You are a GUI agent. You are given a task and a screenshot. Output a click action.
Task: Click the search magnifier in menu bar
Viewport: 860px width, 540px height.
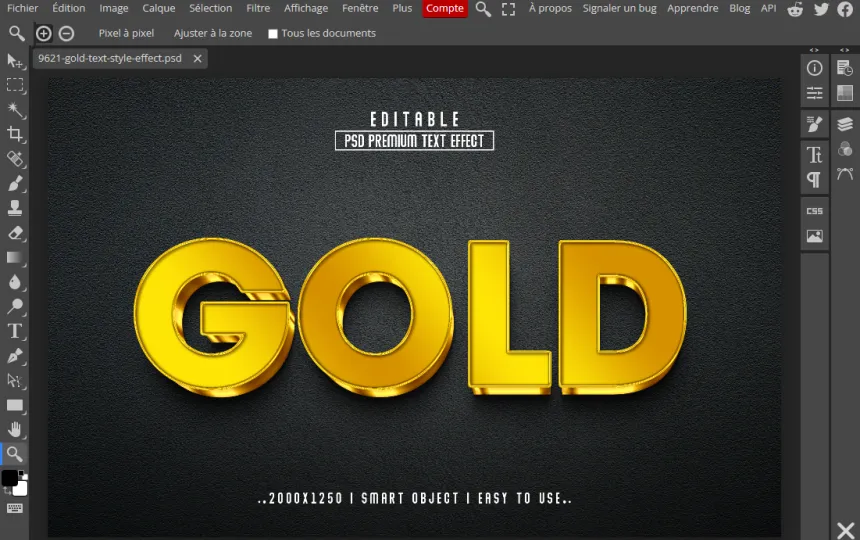(x=483, y=9)
